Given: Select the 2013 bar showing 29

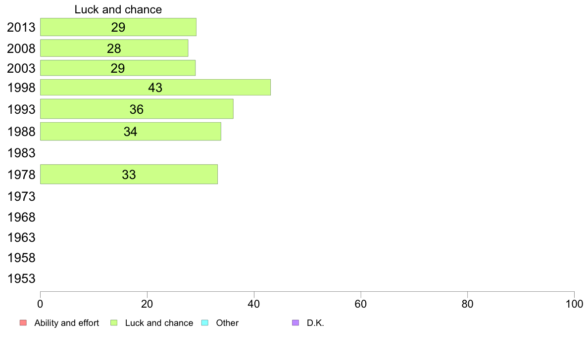Looking at the screenshot, I should pyautogui.click(x=118, y=27).
